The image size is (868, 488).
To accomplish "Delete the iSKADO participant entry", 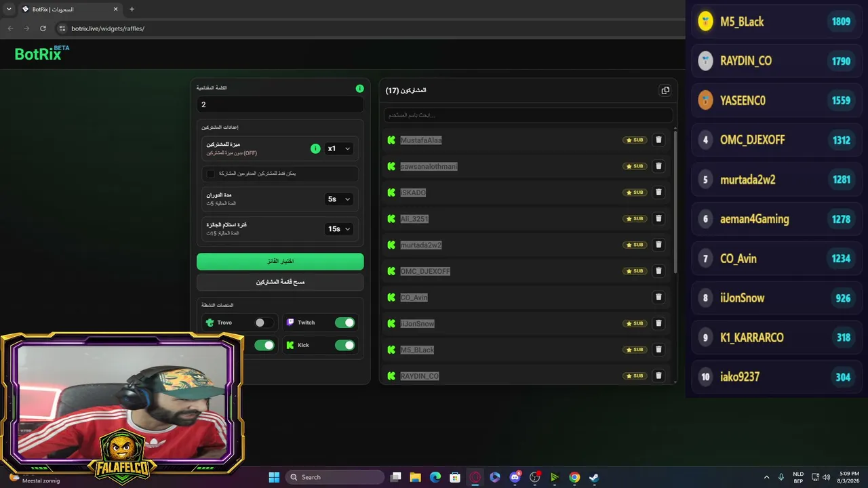I will tap(658, 192).
